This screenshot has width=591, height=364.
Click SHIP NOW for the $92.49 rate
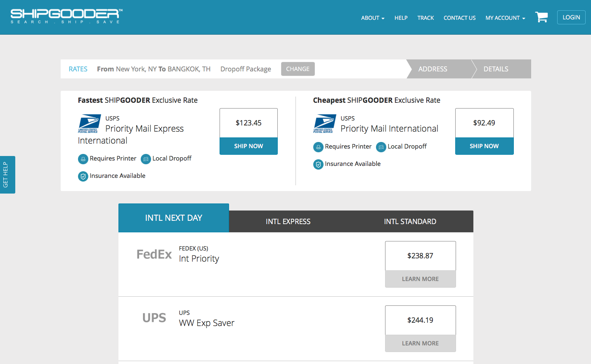pyautogui.click(x=484, y=146)
